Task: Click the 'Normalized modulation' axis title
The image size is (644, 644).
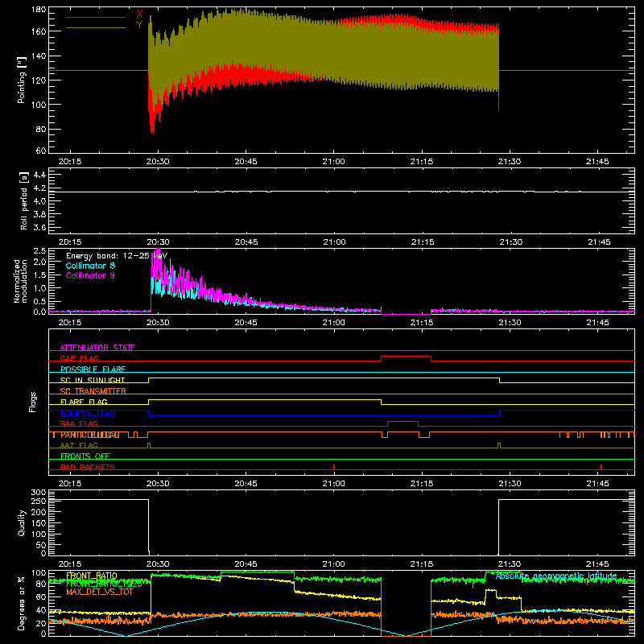Action: [x=20, y=281]
